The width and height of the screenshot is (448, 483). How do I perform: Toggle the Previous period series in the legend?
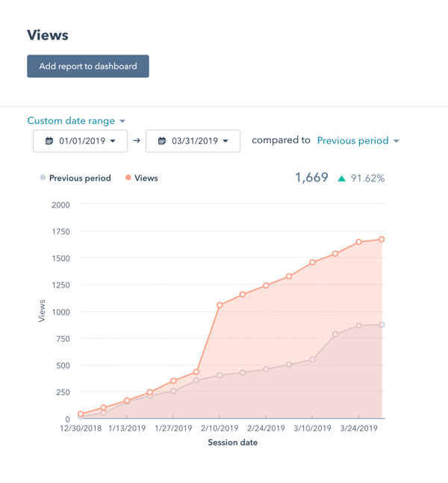pos(80,178)
